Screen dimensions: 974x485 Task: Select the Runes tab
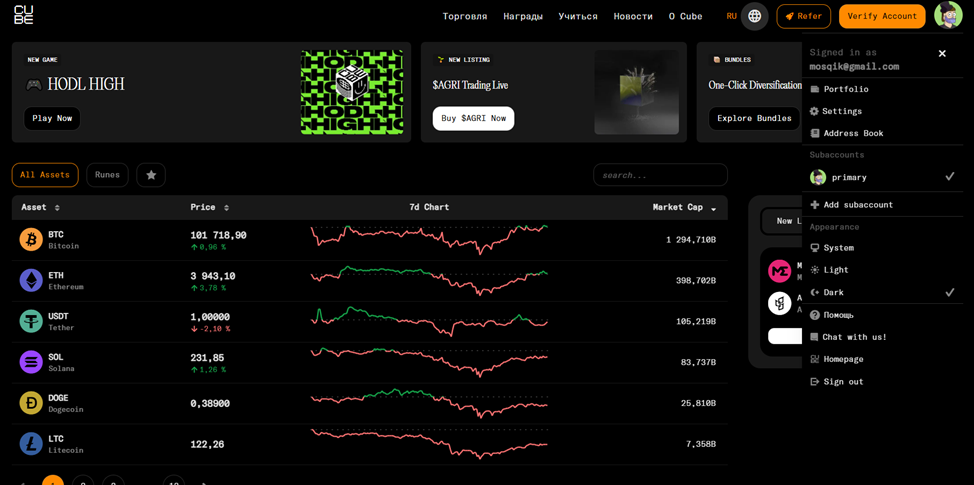click(x=107, y=175)
